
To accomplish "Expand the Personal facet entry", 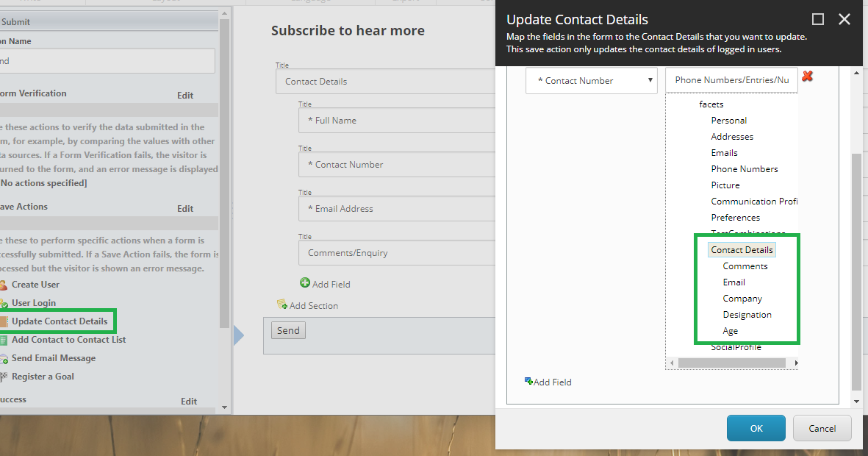I will coord(729,120).
